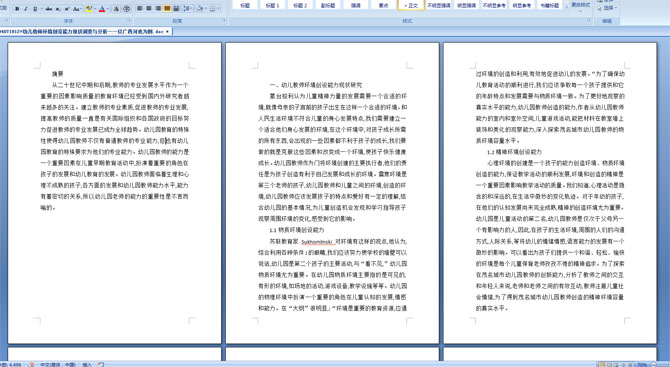
Task: Open the Styles pane launcher
Action: tap(589, 20)
